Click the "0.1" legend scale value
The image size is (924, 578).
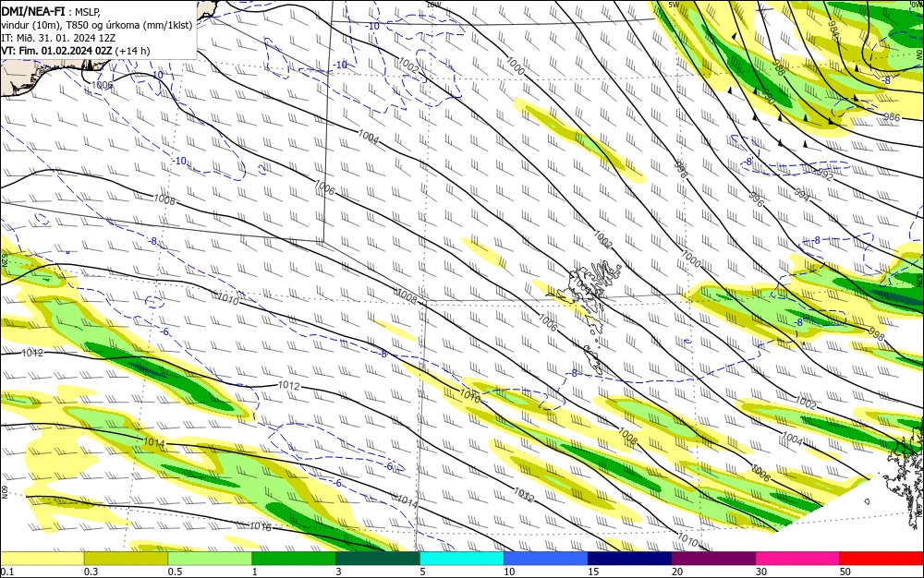[7, 572]
